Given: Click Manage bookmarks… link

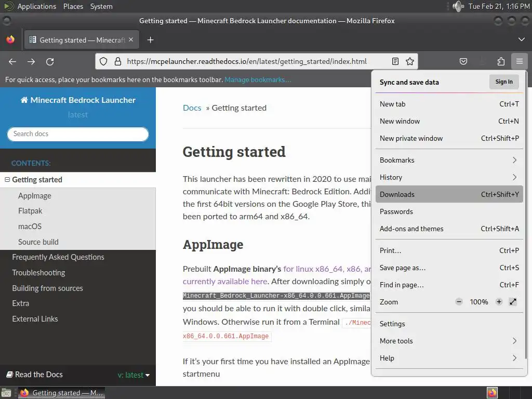Looking at the screenshot, I should [x=258, y=79].
